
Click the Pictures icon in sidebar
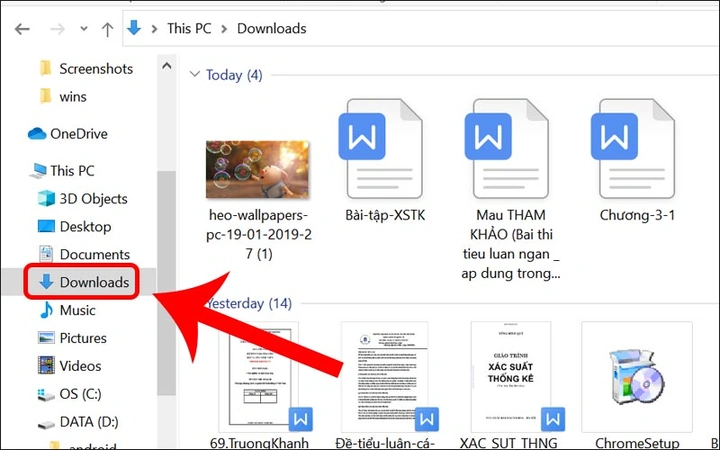coord(46,338)
